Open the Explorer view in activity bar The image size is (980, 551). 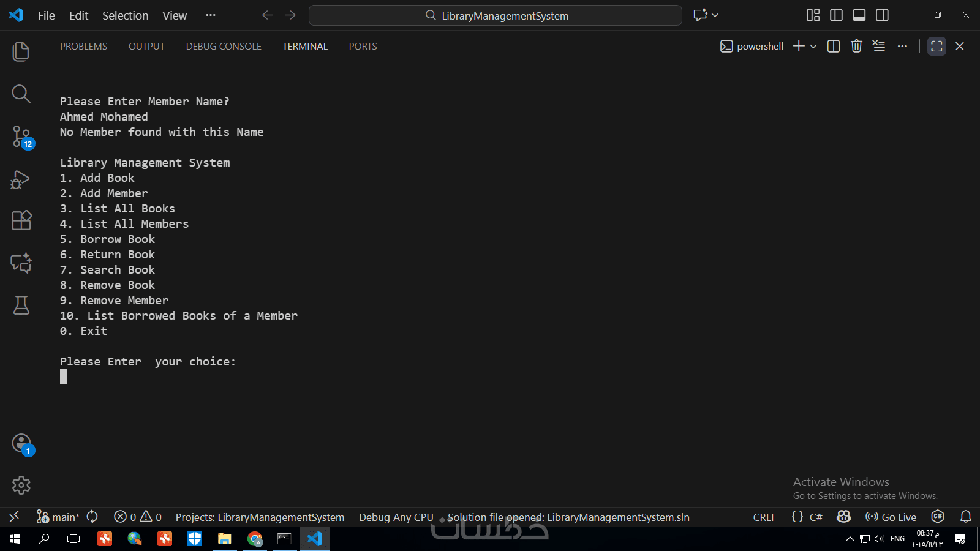click(x=21, y=51)
